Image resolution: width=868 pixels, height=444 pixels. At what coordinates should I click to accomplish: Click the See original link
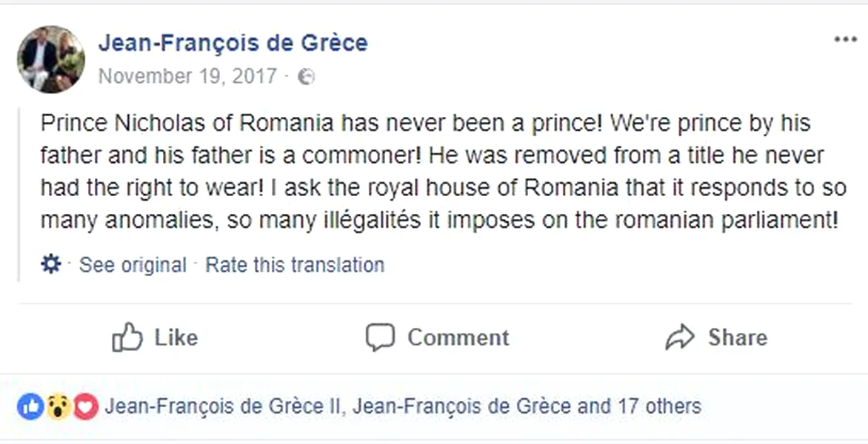(x=133, y=265)
